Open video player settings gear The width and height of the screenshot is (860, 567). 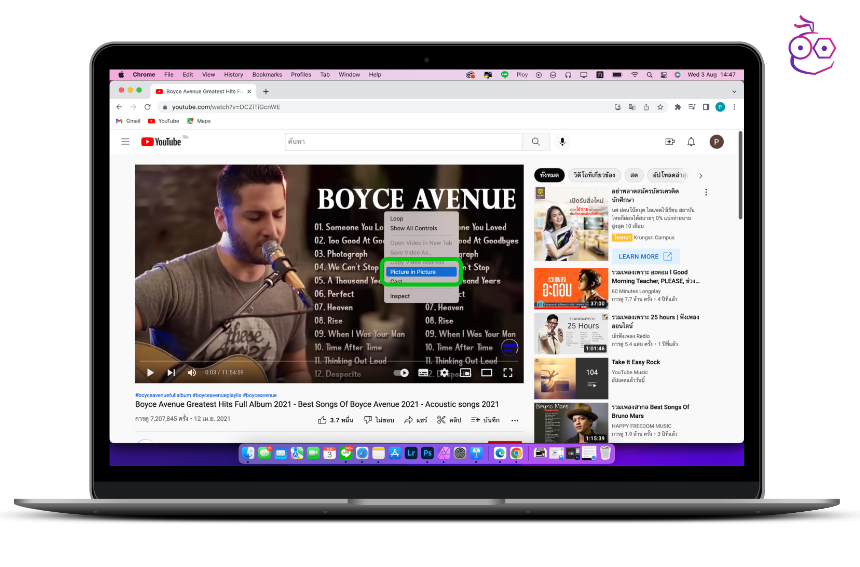click(444, 373)
